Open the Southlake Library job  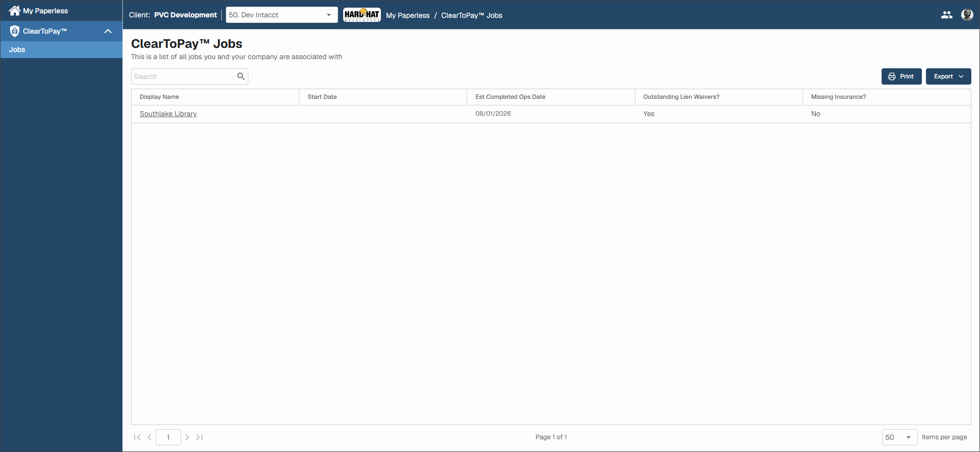[x=168, y=114]
